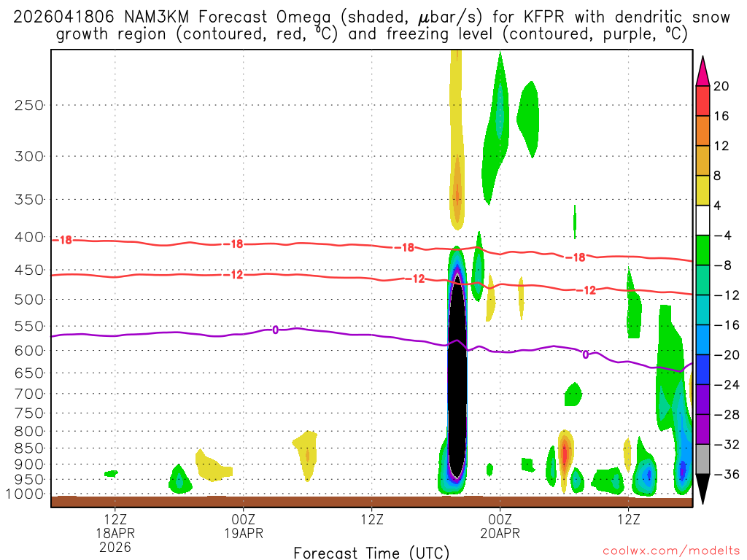
Task: Click the gray color bar segment between -36 and -32
Action: [x=703, y=459]
